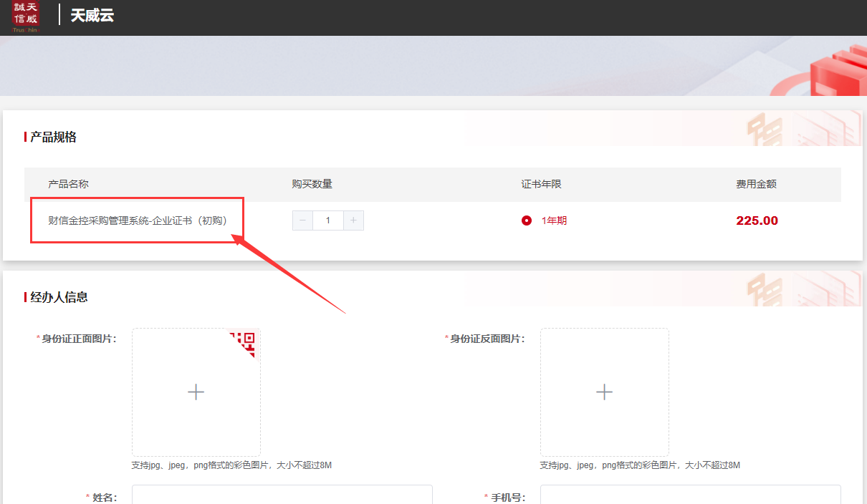Viewport: 867px width, 504px height.
Task: Click the 1年期 certificate term label
Action: pos(554,220)
